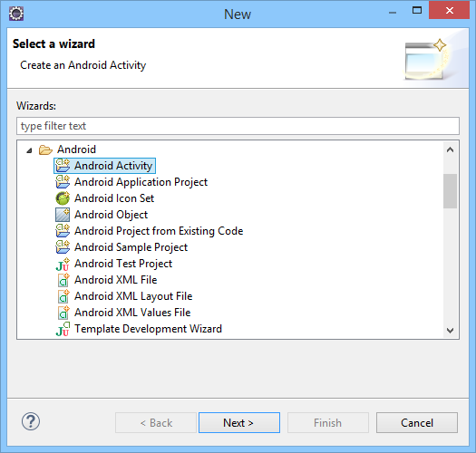Open the help question mark icon

[x=31, y=421]
